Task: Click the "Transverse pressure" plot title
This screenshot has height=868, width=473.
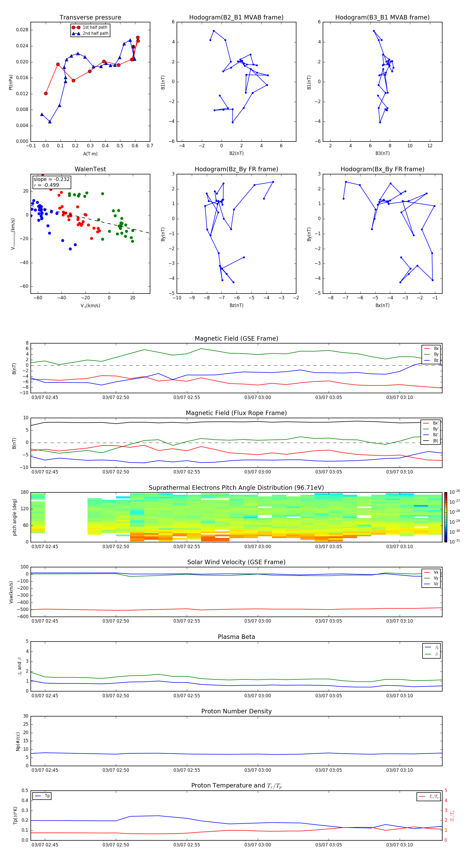Action: (x=90, y=18)
